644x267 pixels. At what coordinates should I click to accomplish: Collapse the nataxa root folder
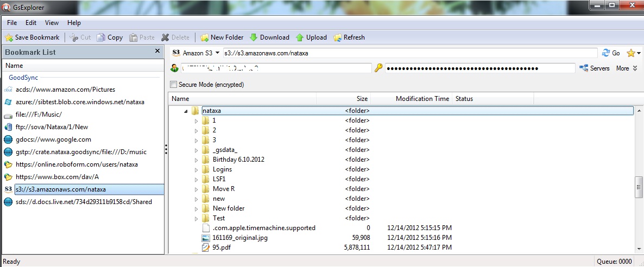pyautogui.click(x=186, y=111)
